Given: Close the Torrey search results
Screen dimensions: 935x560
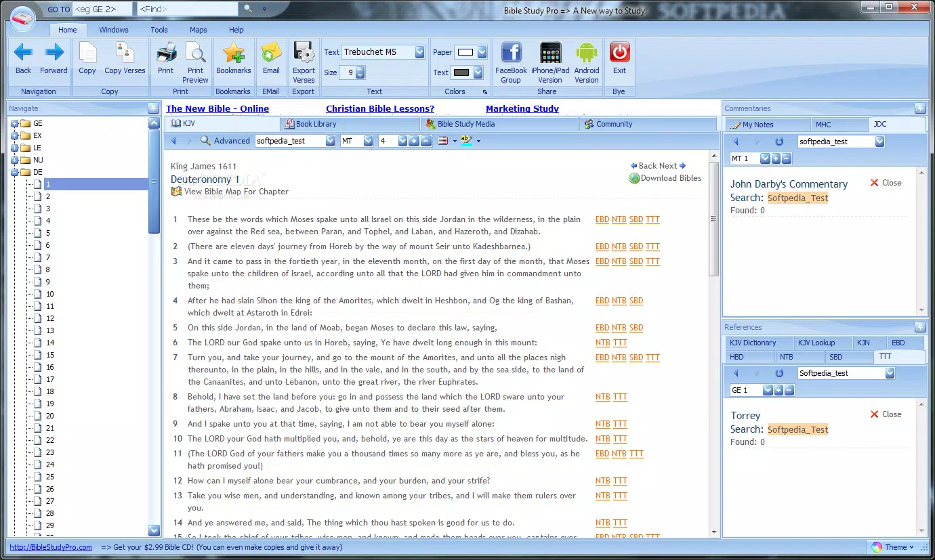Looking at the screenshot, I should [x=886, y=414].
